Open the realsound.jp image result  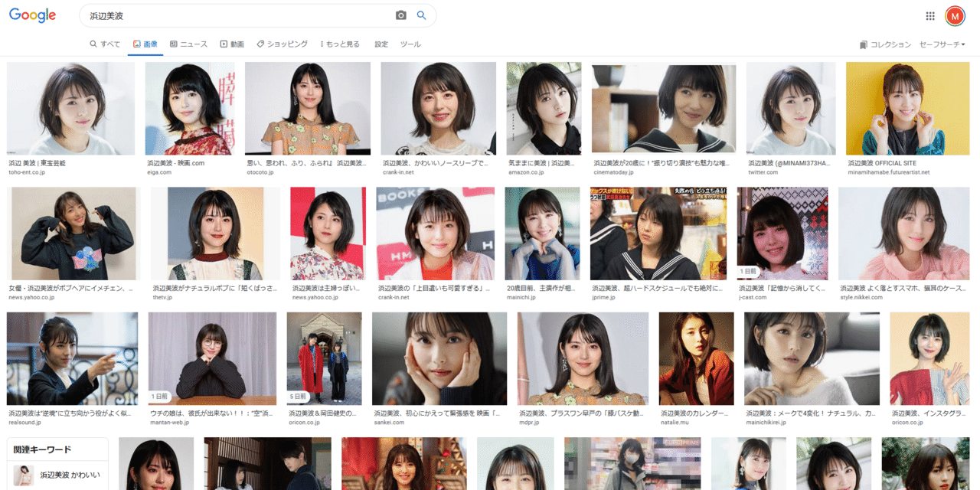point(73,358)
